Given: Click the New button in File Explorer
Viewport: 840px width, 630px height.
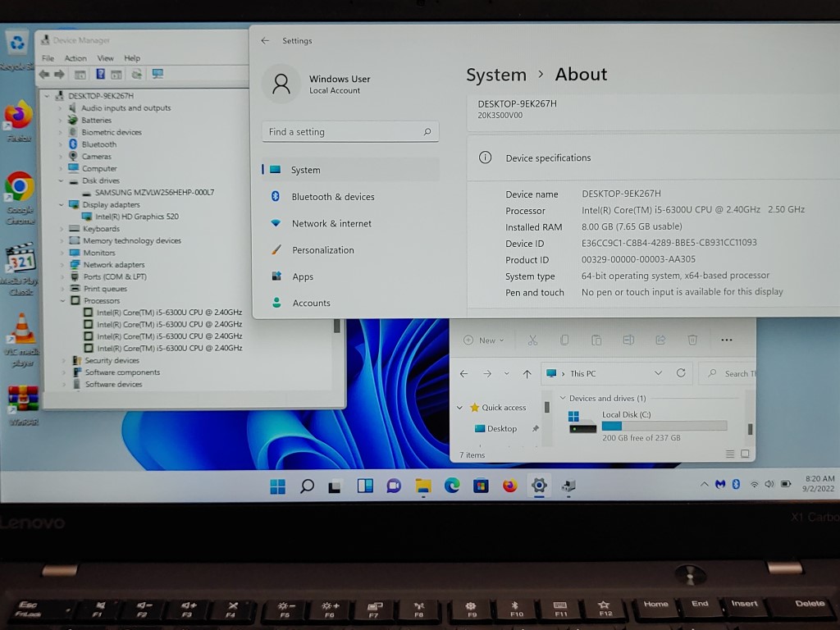Looking at the screenshot, I should [484, 340].
